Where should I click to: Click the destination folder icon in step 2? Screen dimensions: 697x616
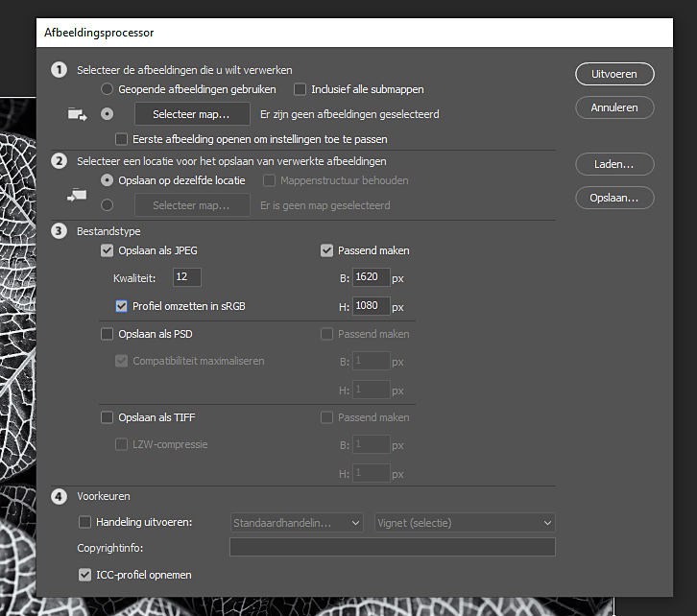(x=78, y=196)
